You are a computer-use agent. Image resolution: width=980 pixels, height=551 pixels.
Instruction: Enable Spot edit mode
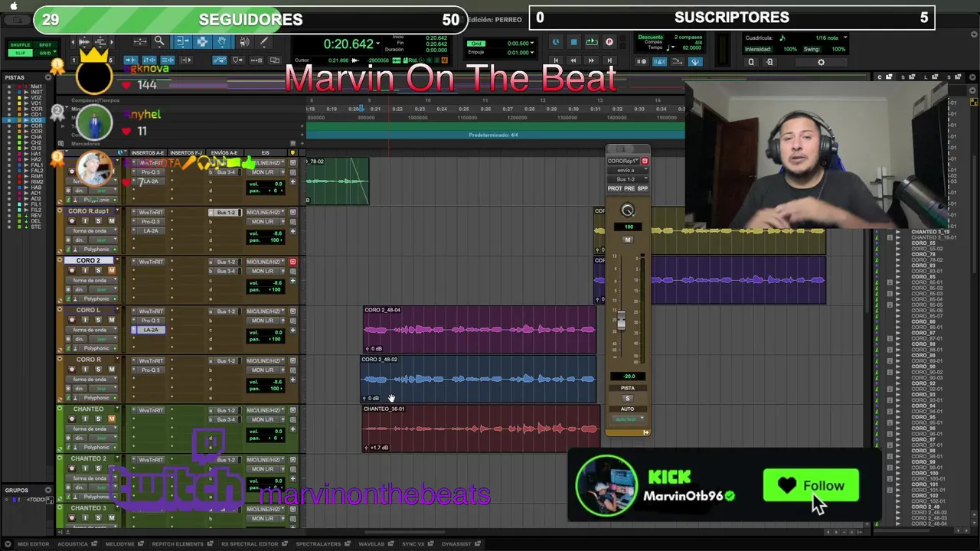tap(45, 45)
